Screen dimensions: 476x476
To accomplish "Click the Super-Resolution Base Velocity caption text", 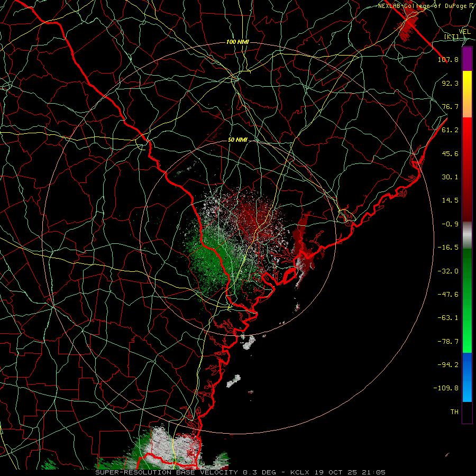I will tap(241, 472).
